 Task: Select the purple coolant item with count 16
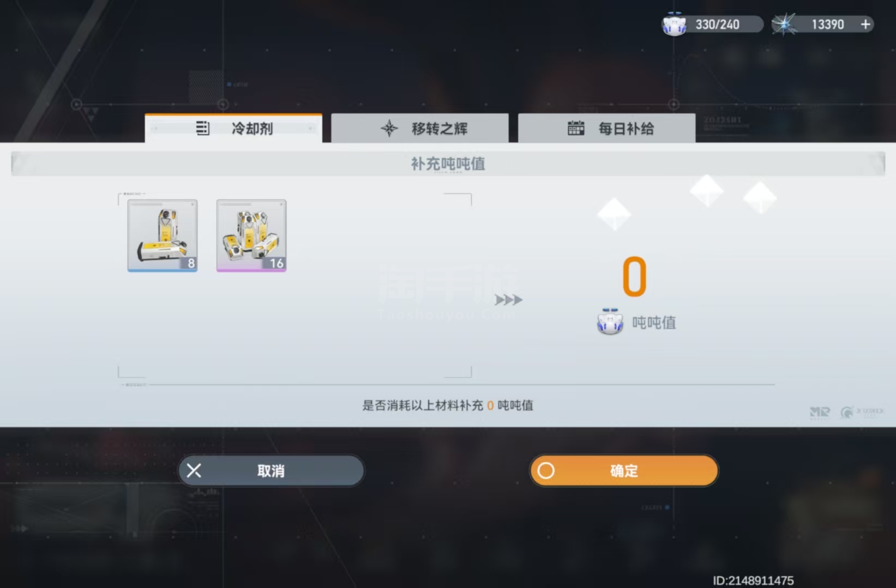pyautogui.click(x=251, y=235)
